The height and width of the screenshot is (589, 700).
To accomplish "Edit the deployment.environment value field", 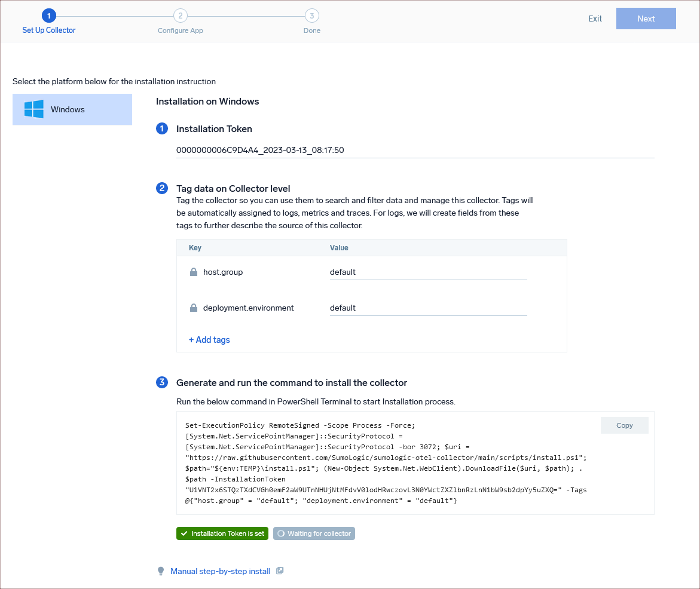I will click(x=428, y=308).
